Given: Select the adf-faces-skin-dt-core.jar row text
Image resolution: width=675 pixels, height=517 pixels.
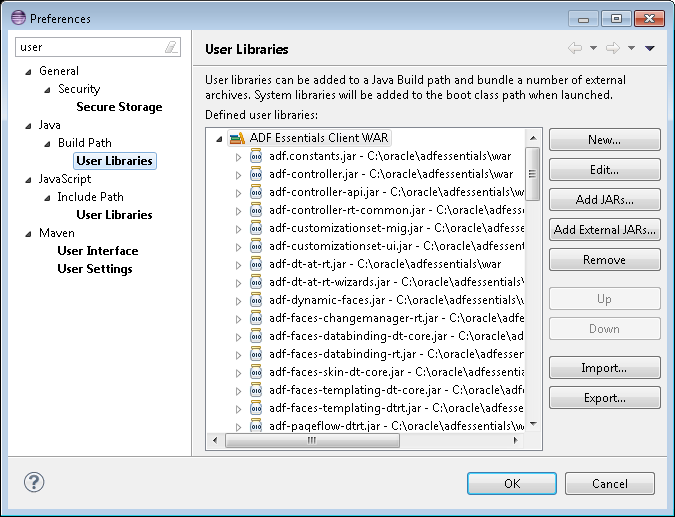Looking at the screenshot, I should point(396,372).
